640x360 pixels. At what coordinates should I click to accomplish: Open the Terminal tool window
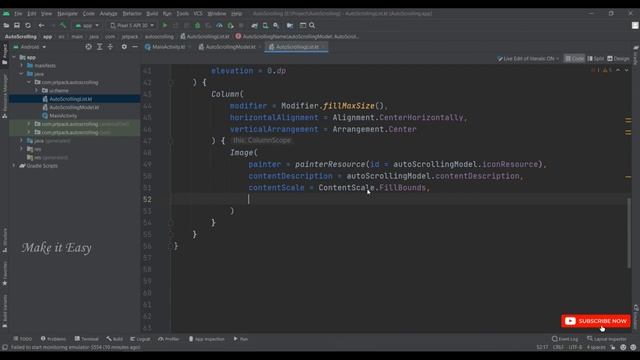click(x=87, y=339)
